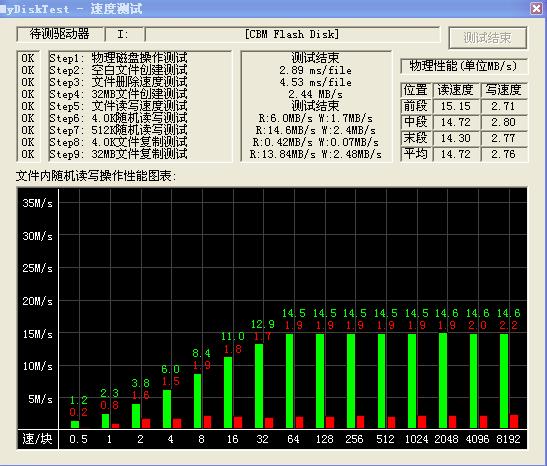Select Step2: 空白文件创建测试 row

(x=118, y=70)
